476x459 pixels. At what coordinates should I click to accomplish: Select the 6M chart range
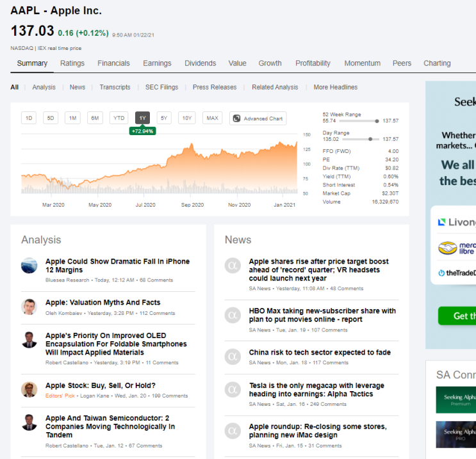tap(95, 118)
